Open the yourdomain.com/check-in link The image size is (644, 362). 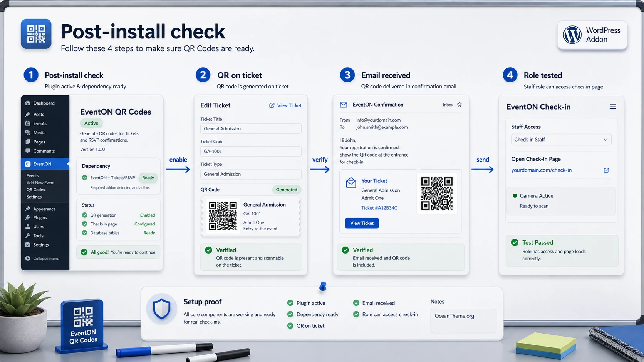541,170
